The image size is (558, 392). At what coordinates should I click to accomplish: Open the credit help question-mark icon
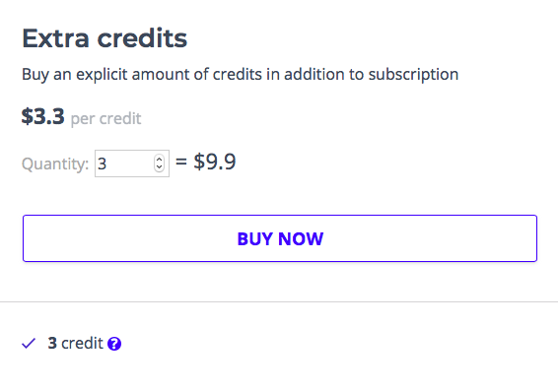point(114,344)
